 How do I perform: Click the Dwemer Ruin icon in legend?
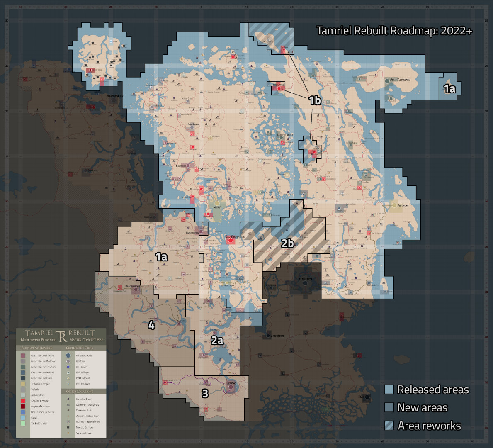68,410
